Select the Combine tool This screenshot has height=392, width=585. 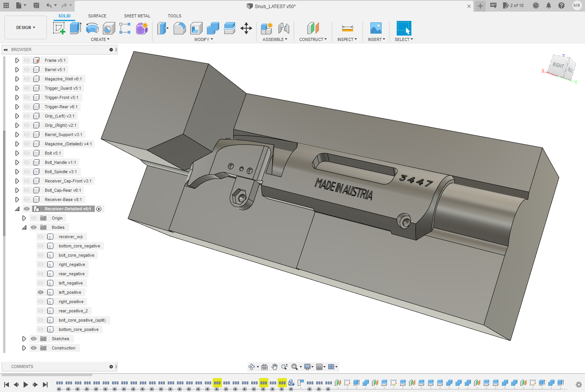(x=213, y=28)
